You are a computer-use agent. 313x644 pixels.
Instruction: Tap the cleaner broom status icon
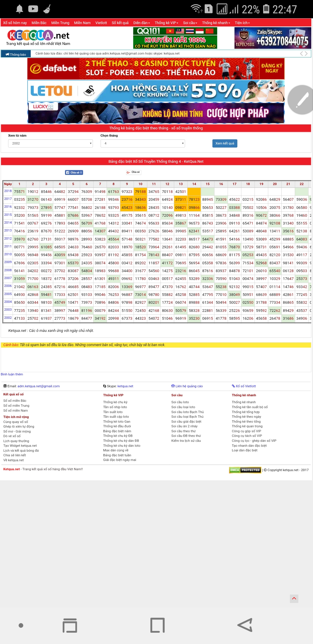47,9
